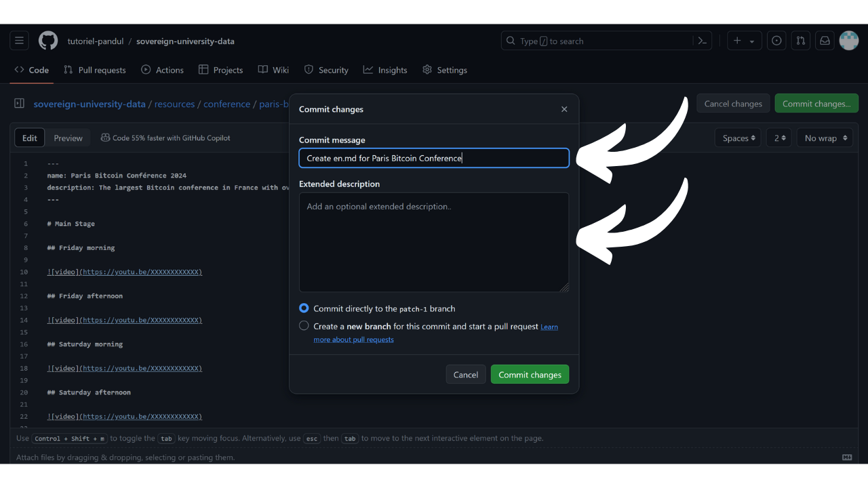Switch to the Edit view
Screen dimensions: 868x488
30,138
